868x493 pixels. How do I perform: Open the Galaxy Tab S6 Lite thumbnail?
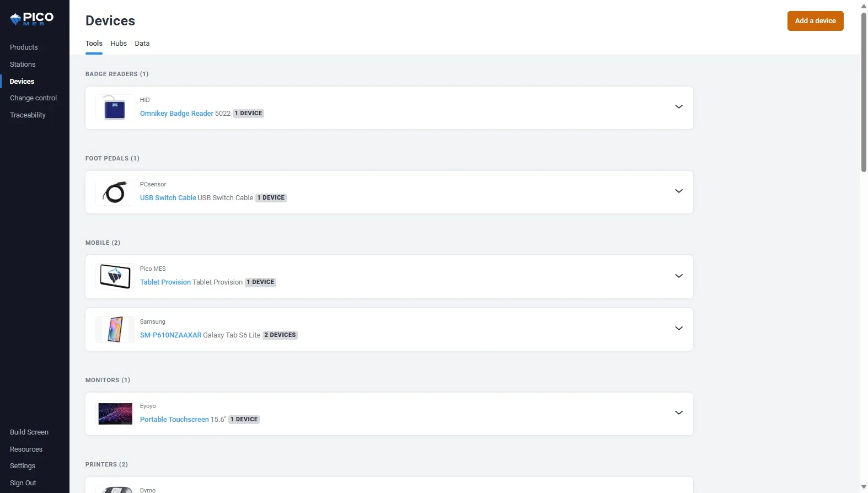[115, 329]
